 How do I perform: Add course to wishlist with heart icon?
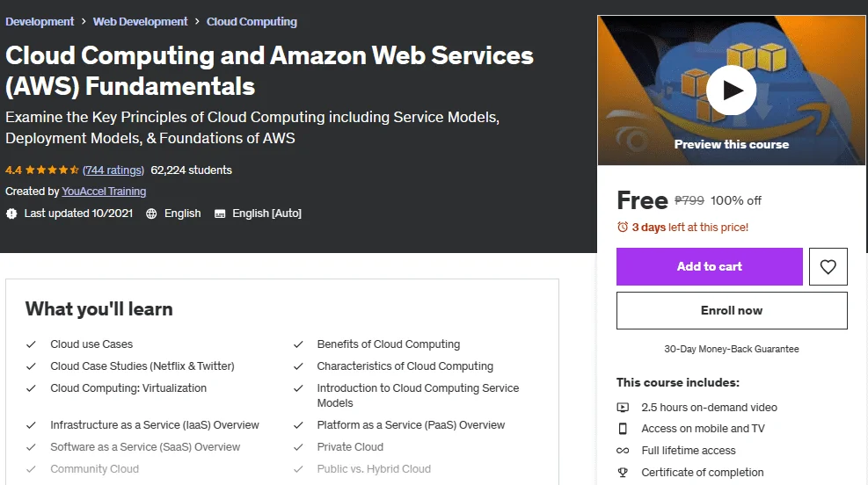click(828, 266)
